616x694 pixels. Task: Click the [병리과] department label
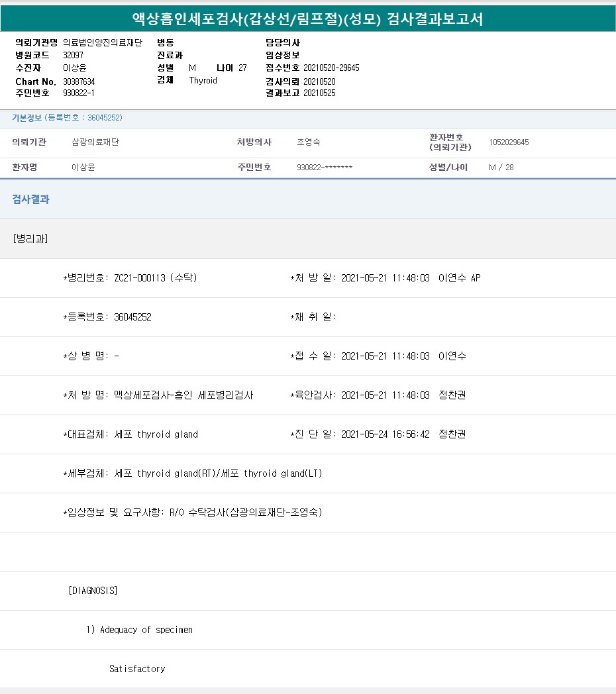(30, 239)
